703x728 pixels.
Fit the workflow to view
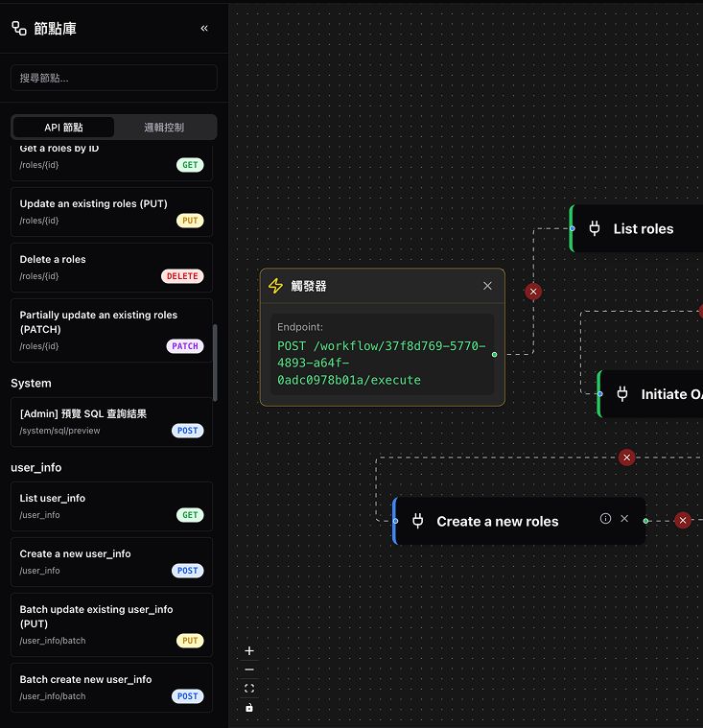click(x=249, y=689)
